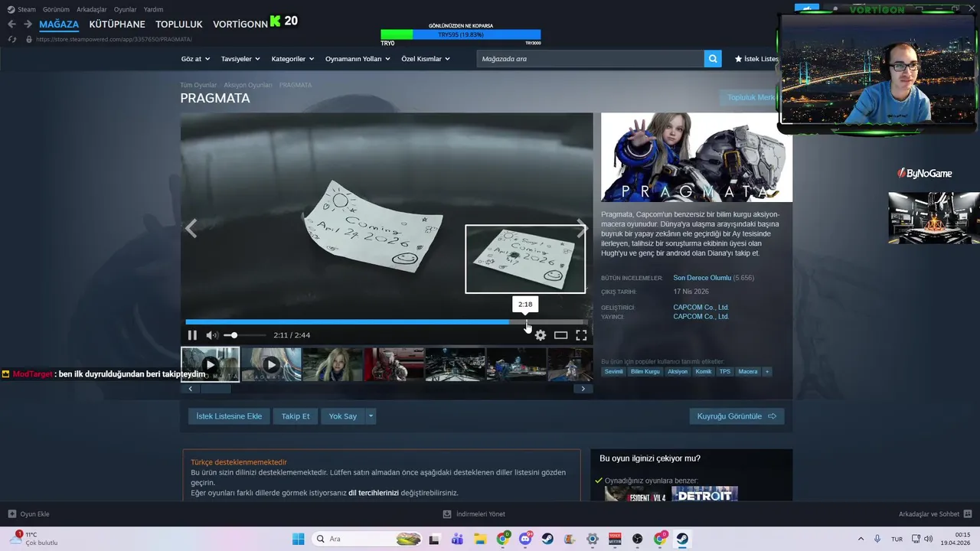Pause the trailer video

[x=192, y=335]
